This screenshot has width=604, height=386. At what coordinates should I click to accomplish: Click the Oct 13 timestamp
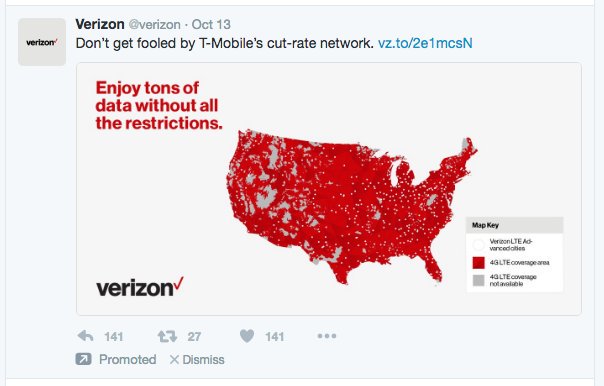(x=211, y=25)
